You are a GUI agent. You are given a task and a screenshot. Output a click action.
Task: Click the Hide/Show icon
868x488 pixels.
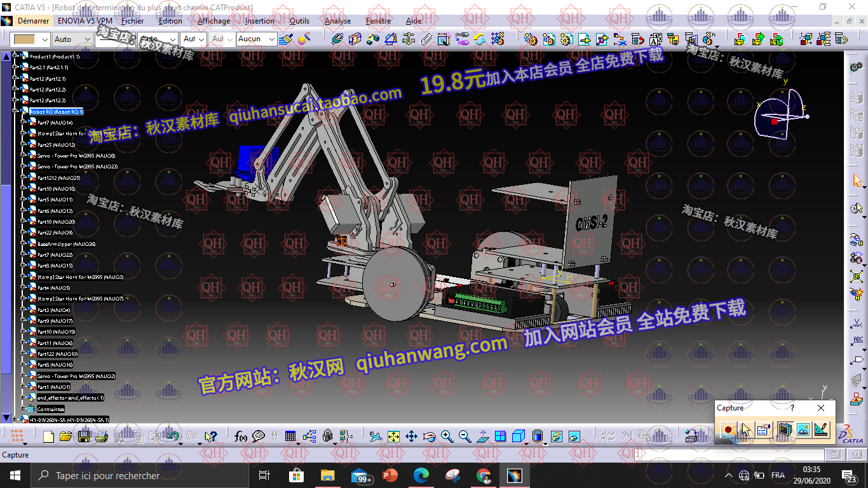[x=556, y=437]
